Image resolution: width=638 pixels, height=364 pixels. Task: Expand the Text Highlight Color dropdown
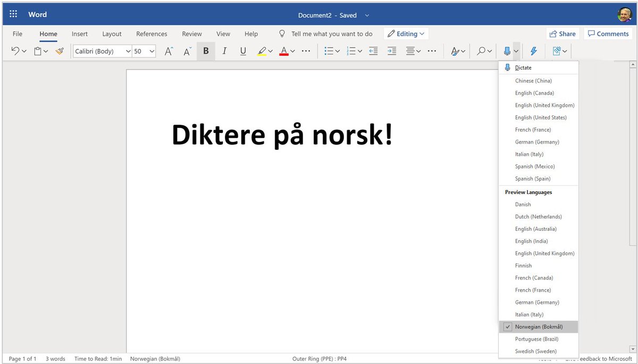tap(271, 51)
